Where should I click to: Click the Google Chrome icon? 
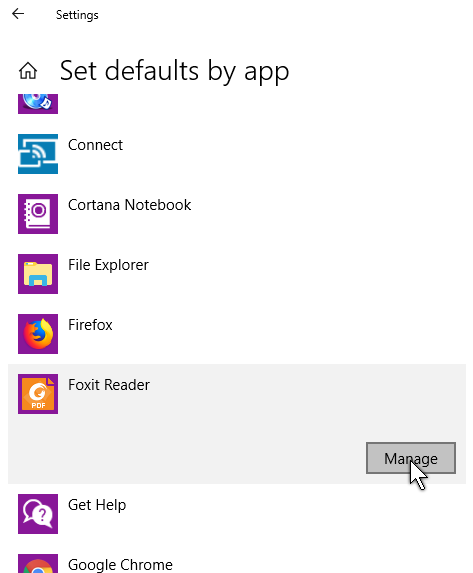38,563
